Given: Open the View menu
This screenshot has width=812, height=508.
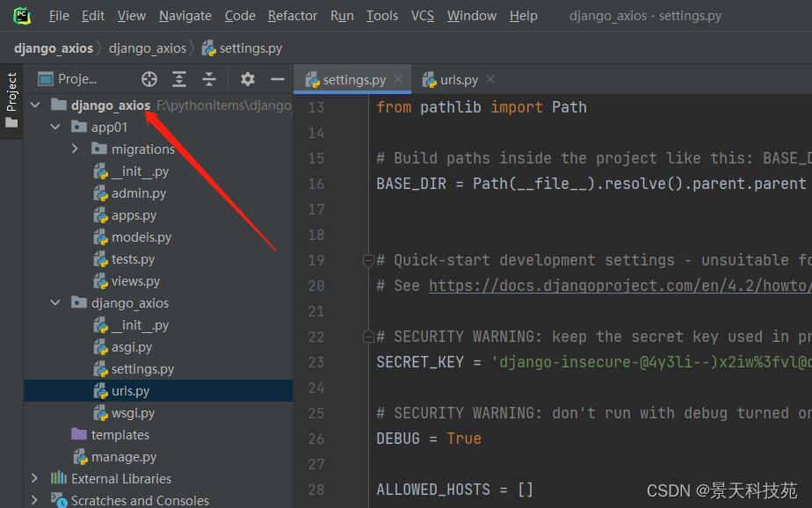Looking at the screenshot, I should coord(132,16).
